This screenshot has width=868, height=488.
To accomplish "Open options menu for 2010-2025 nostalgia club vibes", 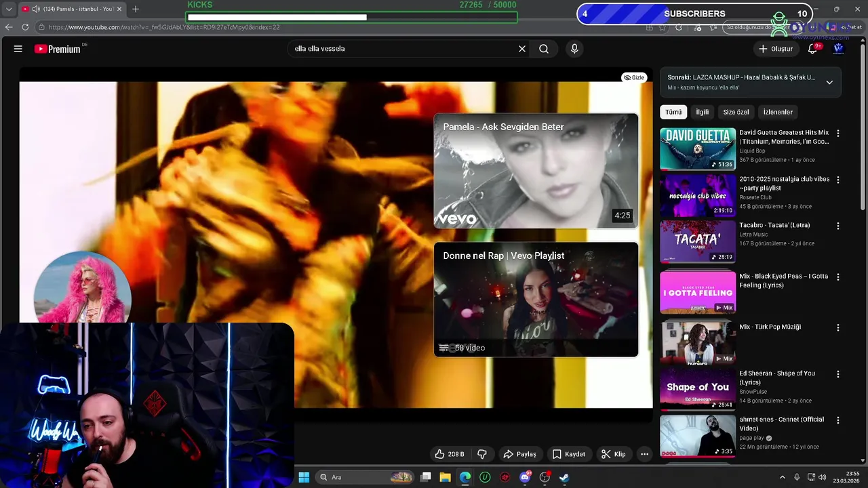I will tap(838, 180).
